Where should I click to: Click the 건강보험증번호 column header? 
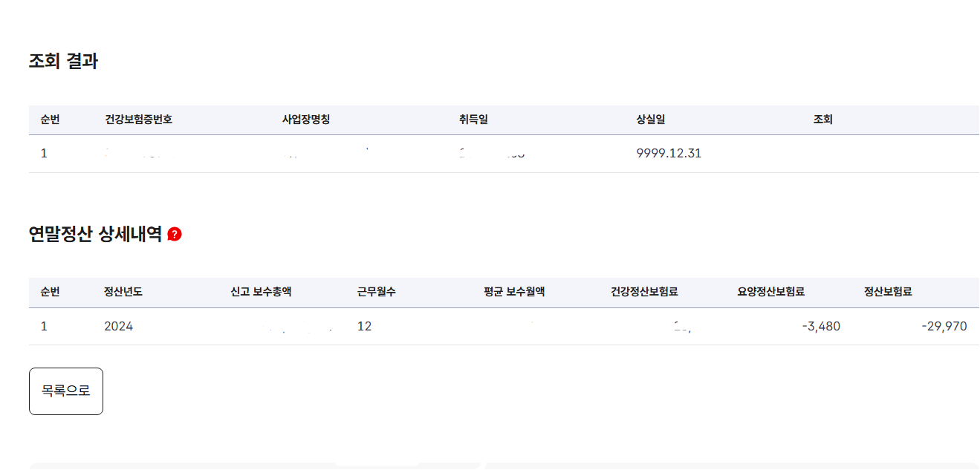(137, 118)
